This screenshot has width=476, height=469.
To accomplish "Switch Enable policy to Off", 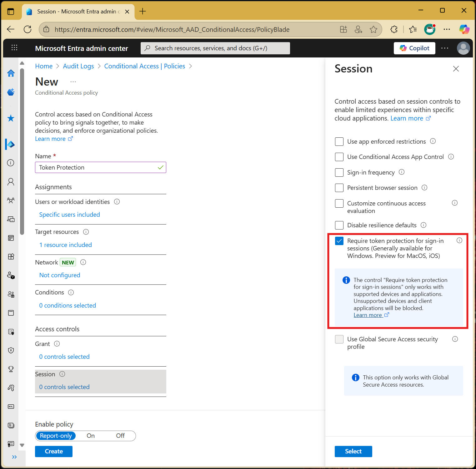I will click(x=120, y=436).
